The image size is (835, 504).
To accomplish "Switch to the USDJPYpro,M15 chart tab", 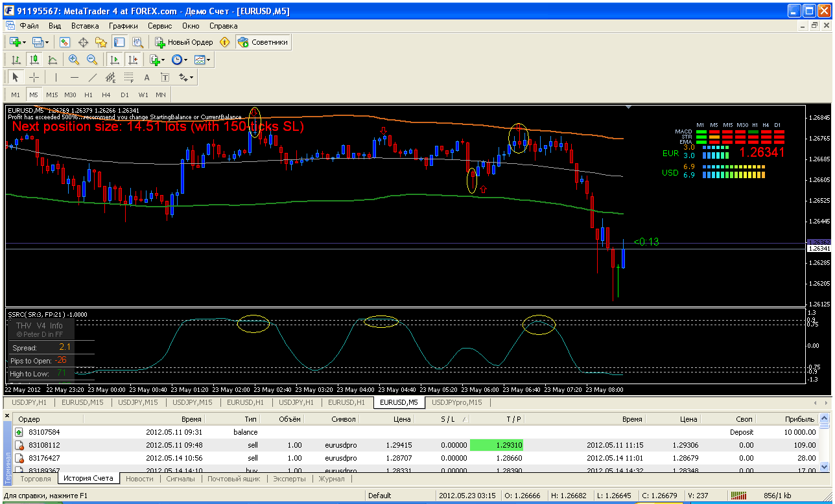I will click(x=457, y=402).
